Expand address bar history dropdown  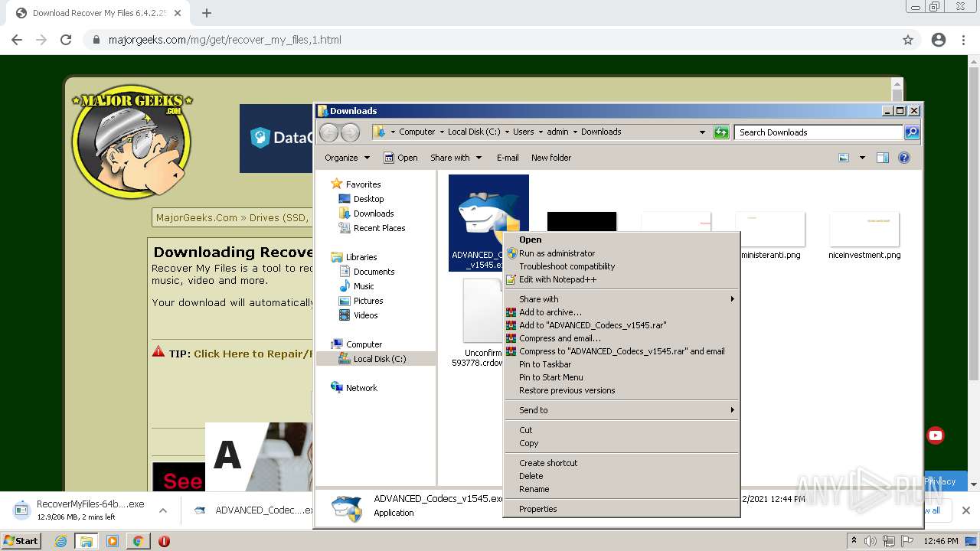point(702,132)
